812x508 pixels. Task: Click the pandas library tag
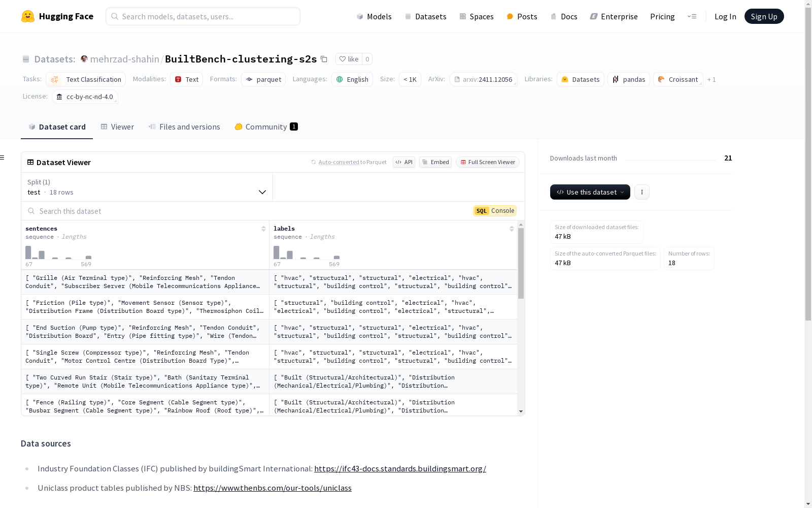pos(629,79)
